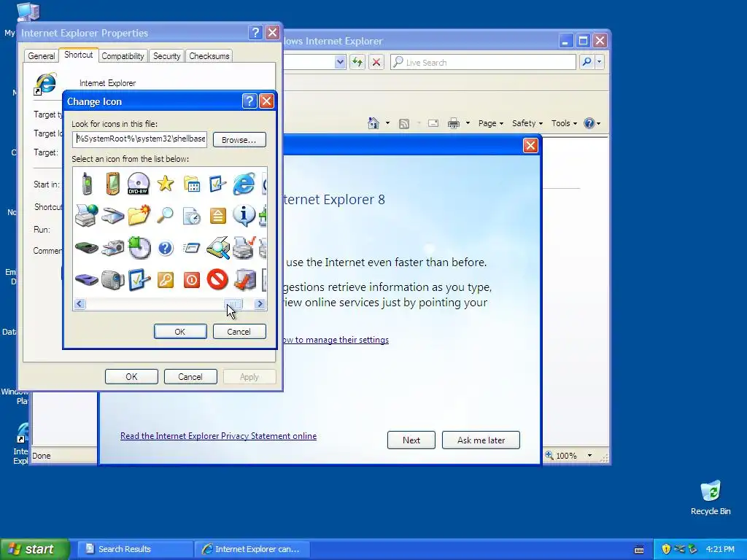Select the orange PDA handheld icon

[112, 184]
